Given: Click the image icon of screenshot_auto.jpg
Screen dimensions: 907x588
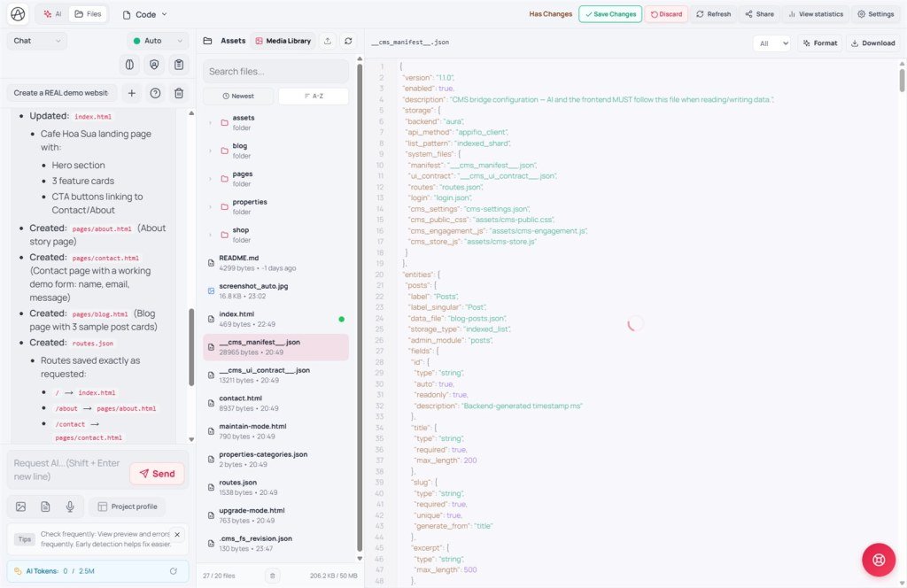Looking at the screenshot, I should coord(211,290).
